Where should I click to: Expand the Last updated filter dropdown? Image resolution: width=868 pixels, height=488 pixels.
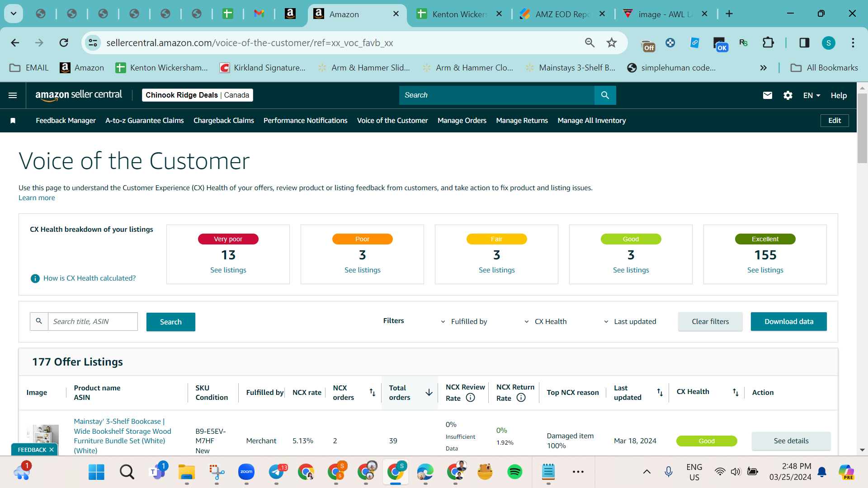[630, 322]
